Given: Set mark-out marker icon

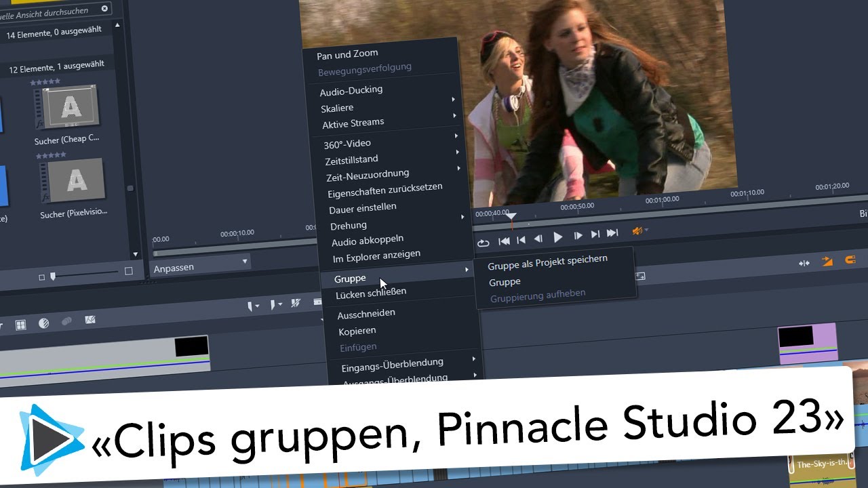Looking at the screenshot, I should tap(273, 305).
